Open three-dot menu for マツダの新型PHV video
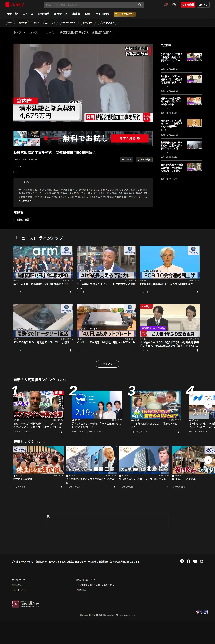The width and height of the screenshot is (215, 644). 71,350
